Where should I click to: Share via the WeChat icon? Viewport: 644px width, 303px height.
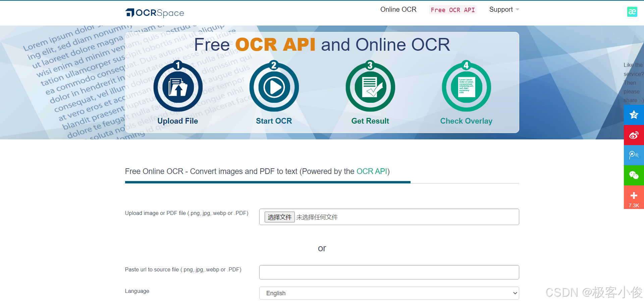coord(634,175)
